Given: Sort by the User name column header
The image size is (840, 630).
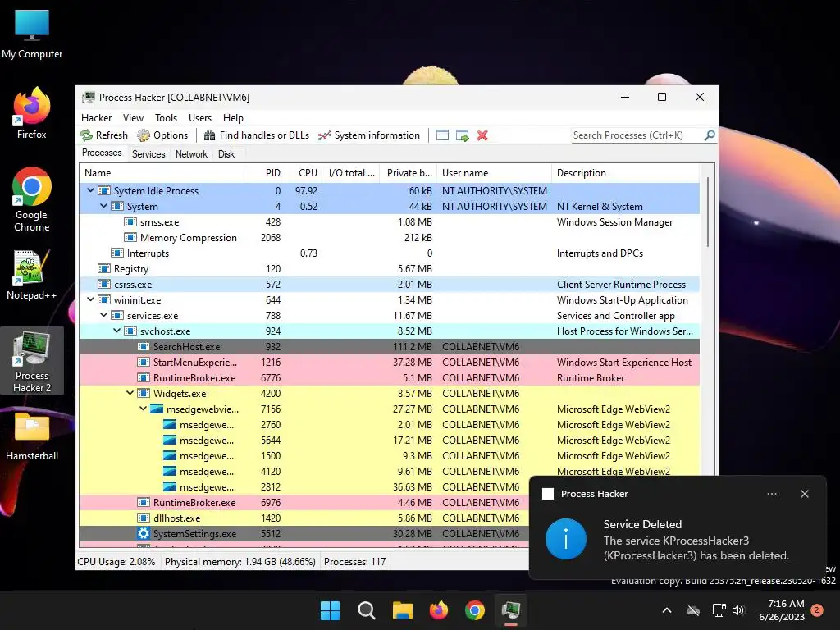Looking at the screenshot, I should click(494, 173).
